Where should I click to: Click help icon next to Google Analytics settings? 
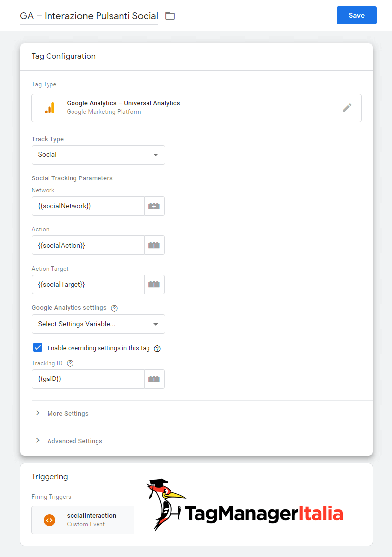[114, 308]
